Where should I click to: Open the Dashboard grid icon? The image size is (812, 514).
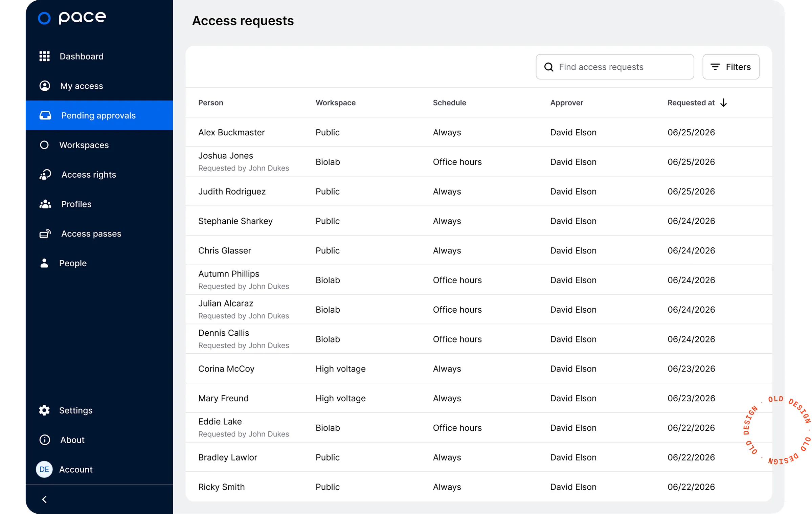tap(44, 56)
